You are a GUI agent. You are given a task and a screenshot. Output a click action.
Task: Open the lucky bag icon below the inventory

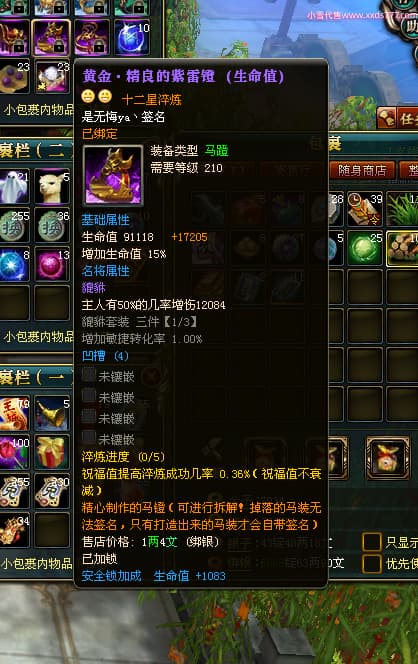pyautogui.click(x=388, y=458)
